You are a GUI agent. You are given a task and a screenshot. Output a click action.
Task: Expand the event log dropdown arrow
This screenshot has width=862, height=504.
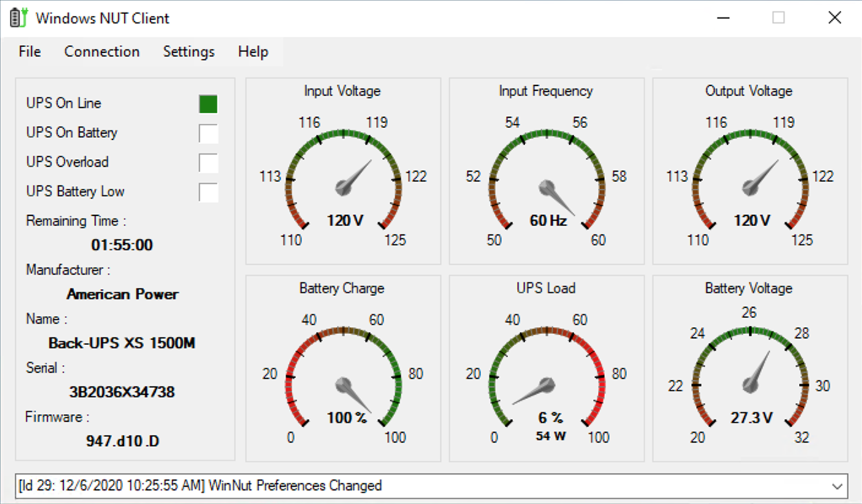point(837,486)
